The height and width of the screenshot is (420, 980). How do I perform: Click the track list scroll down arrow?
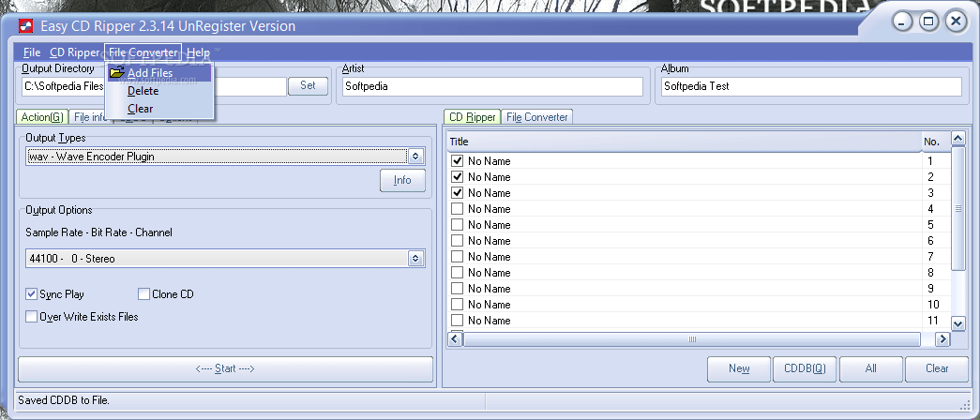tap(958, 323)
